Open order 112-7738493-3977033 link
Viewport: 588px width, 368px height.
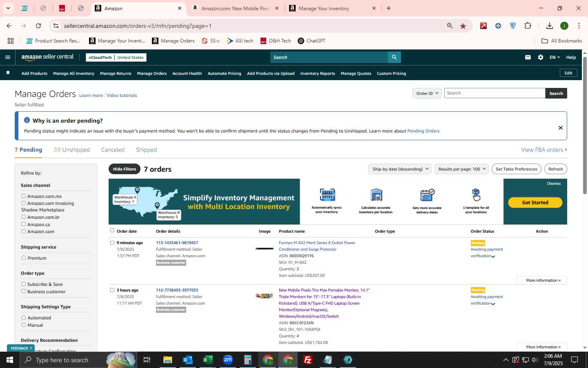[177, 290]
